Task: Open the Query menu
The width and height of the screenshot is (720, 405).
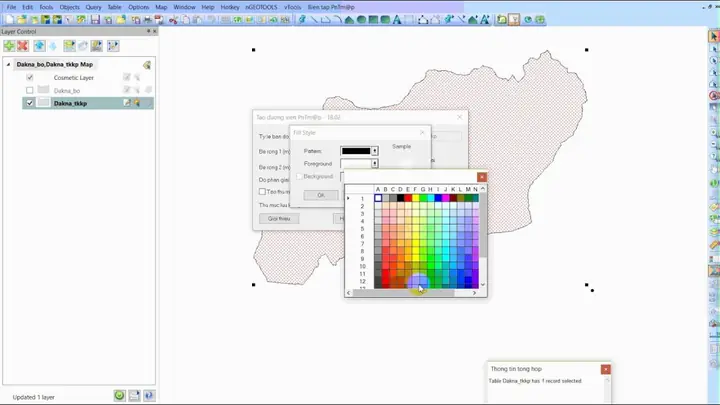Action: (93, 7)
